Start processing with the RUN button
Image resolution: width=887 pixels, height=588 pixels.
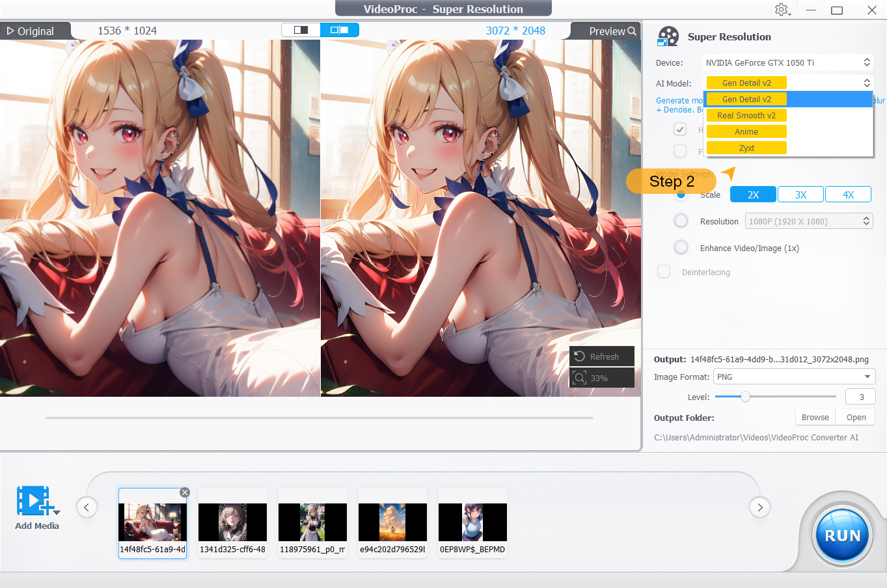tap(842, 535)
